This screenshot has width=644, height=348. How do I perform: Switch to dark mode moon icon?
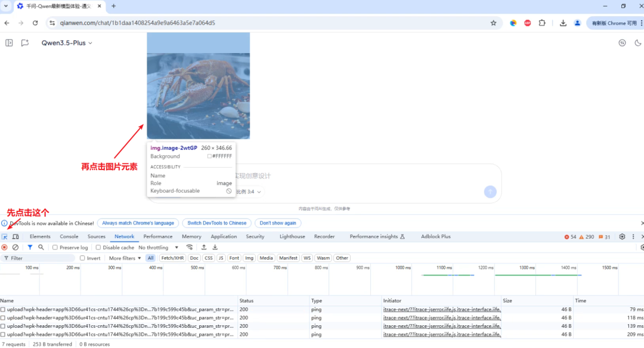click(x=638, y=43)
